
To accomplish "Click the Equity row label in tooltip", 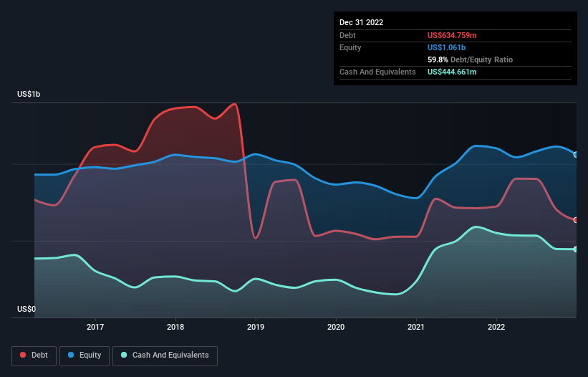I will pos(350,47).
